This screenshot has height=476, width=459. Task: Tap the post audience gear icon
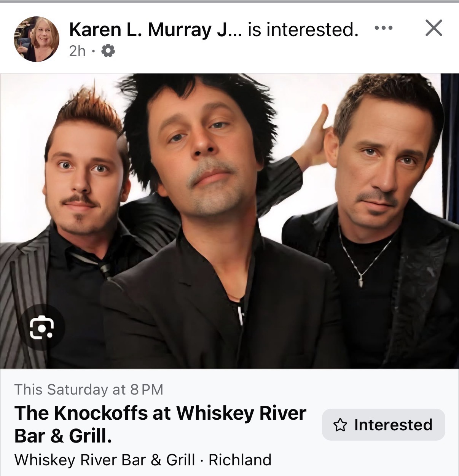108,50
